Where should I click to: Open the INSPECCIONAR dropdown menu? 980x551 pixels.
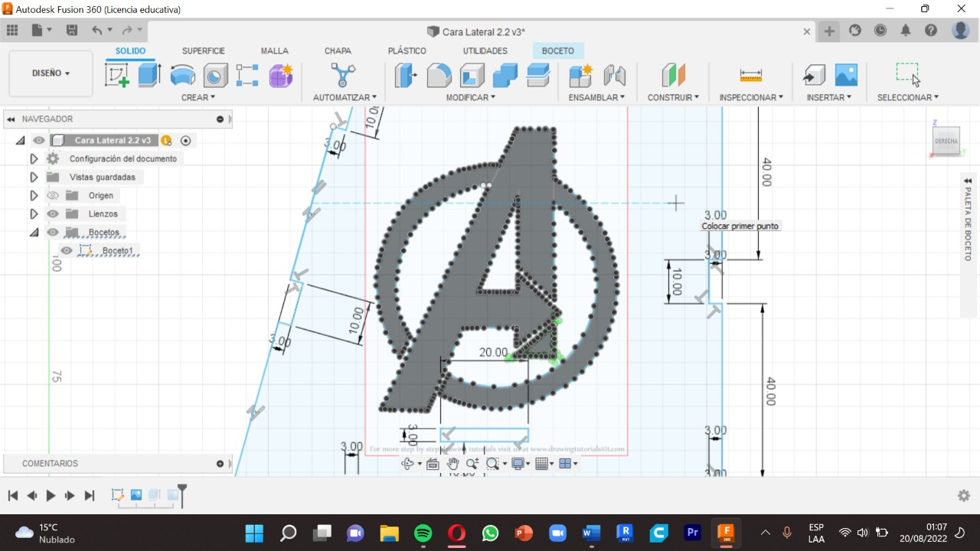(751, 97)
